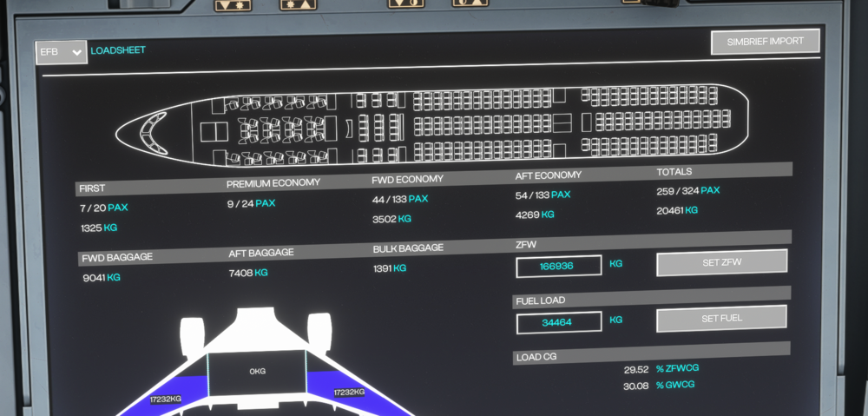The image size is (868, 416).
Task: Click the fuel load field showing 34464
Action: (558, 322)
